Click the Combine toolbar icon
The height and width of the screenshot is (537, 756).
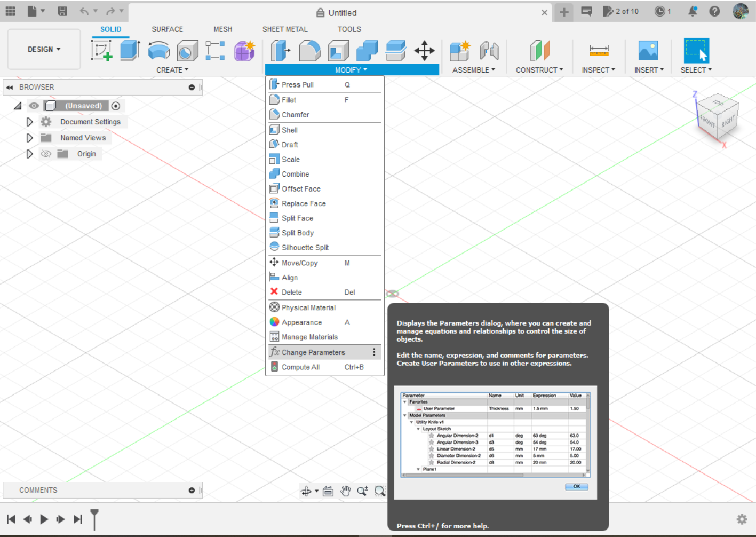point(367,51)
